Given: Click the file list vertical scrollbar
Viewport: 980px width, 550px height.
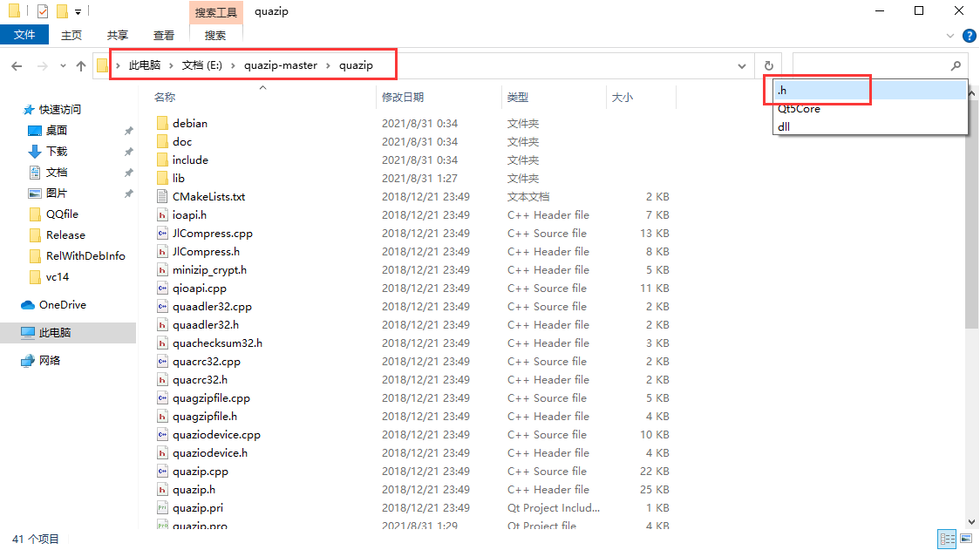Looking at the screenshot, I should click(x=972, y=213).
